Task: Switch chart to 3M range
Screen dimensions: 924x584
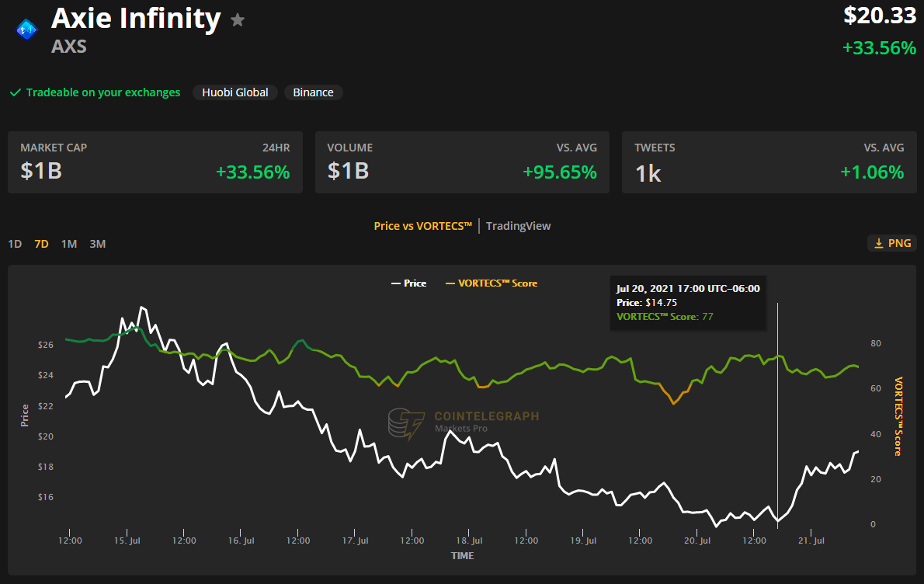Action: coord(97,244)
